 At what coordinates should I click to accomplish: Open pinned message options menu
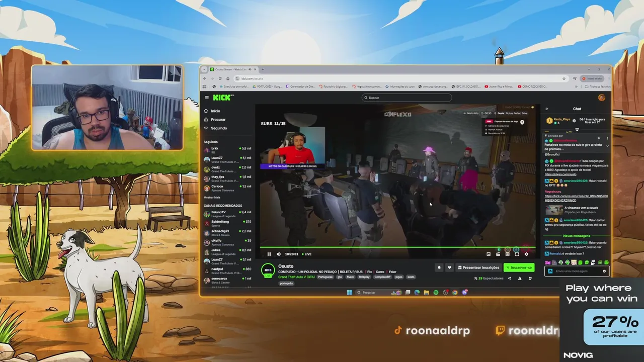[607, 138]
